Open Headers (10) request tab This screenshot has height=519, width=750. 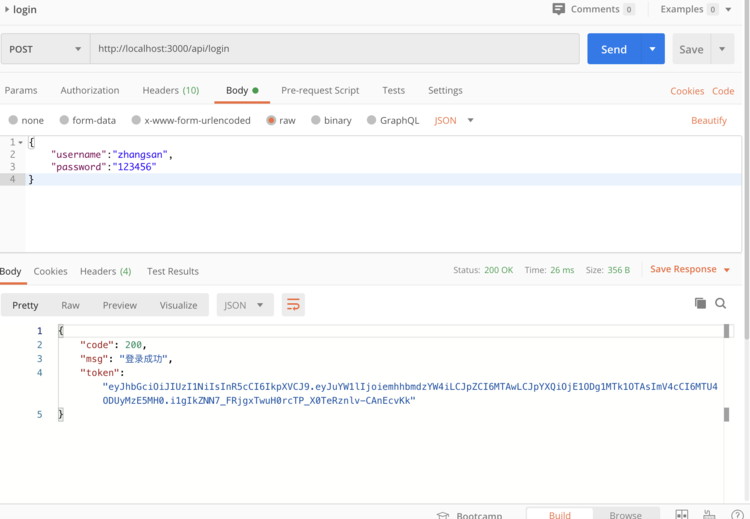[171, 90]
